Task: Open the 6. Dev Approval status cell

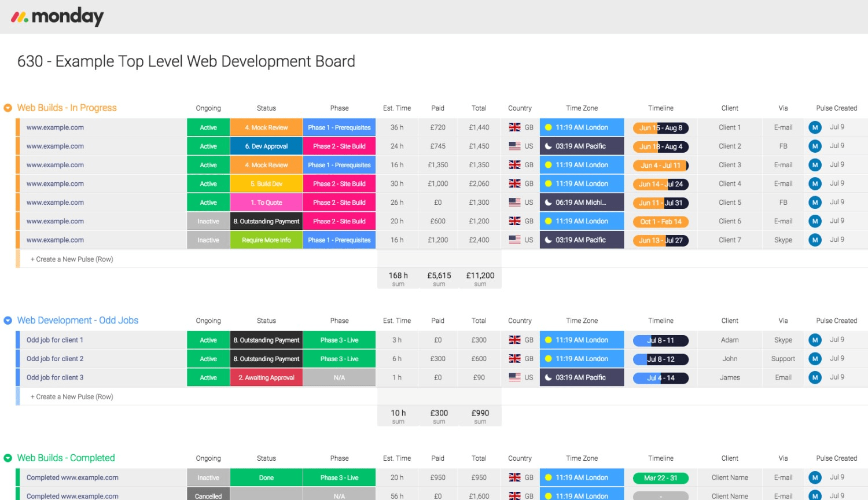Action: pyautogui.click(x=266, y=146)
